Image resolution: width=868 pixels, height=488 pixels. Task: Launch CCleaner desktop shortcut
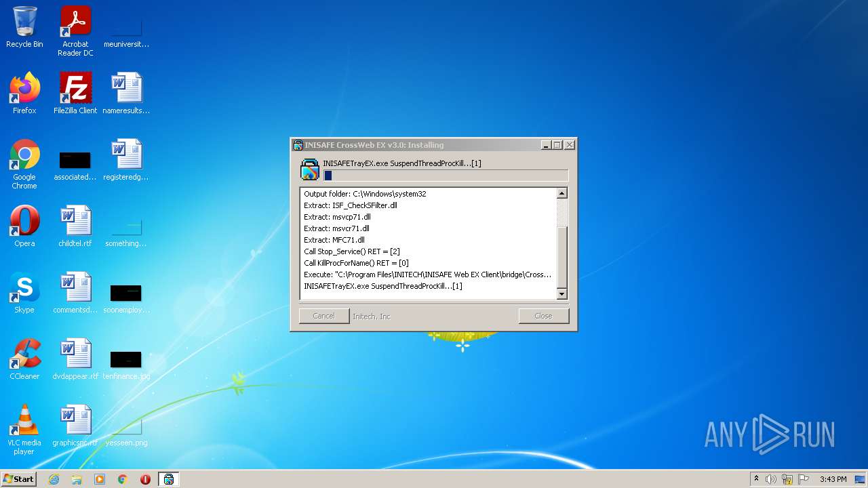pos(24,359)
